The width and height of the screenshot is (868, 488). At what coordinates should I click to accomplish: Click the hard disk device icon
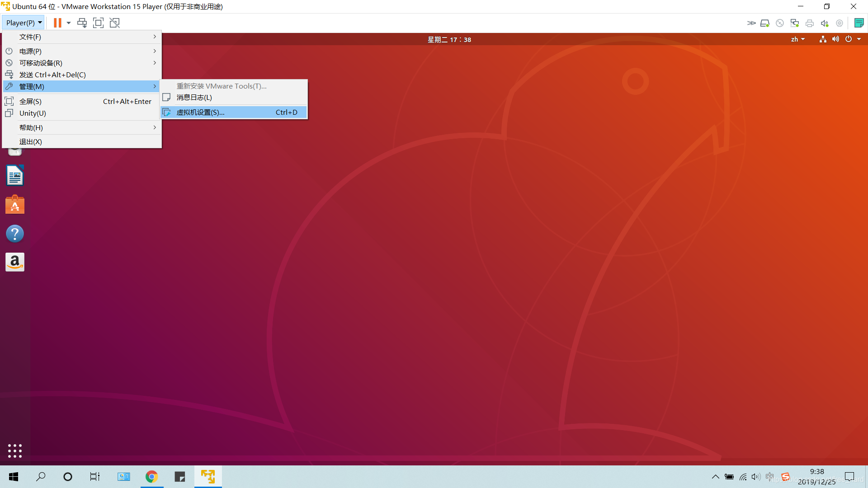(x=765, y=23)
